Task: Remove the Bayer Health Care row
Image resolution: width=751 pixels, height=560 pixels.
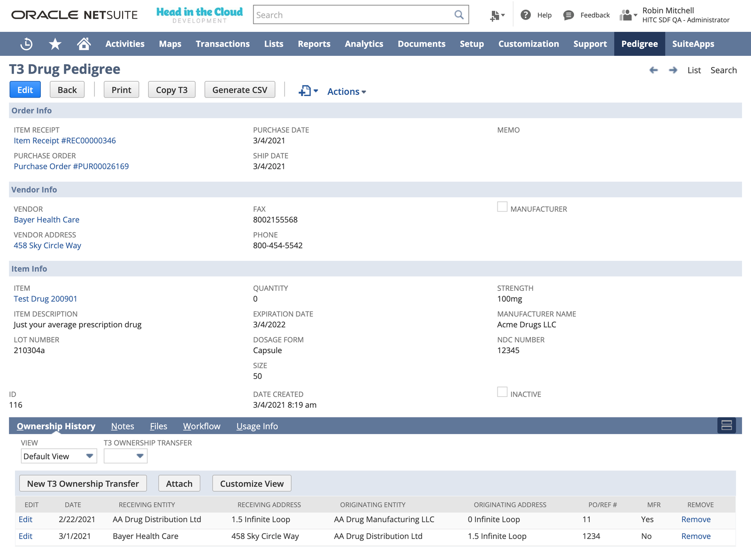Action: pyautogui.click(x=696, y=536)
